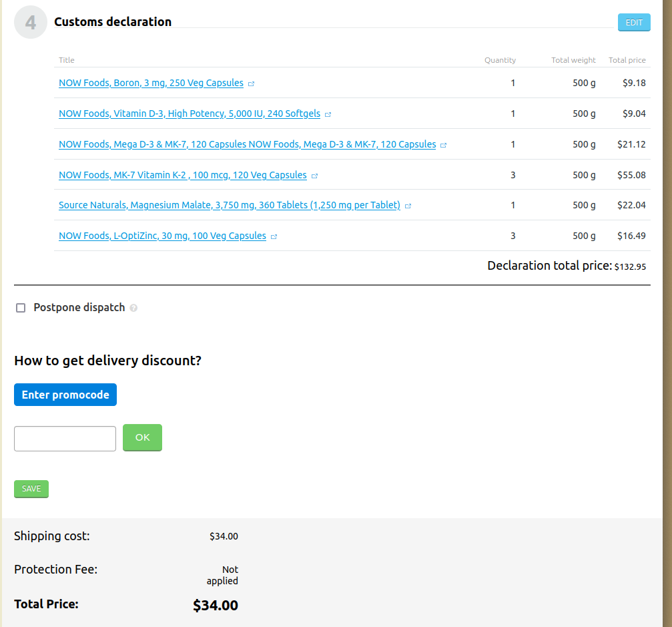Viewport: 672px width, 627px height.
Task: Click the Title column header
Action: click(67, 60)
